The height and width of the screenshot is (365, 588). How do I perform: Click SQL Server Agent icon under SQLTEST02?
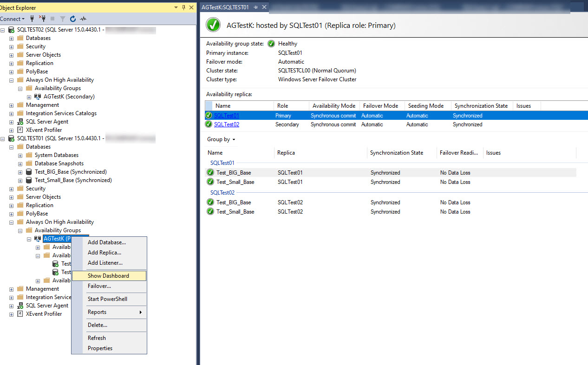(20, 122)
